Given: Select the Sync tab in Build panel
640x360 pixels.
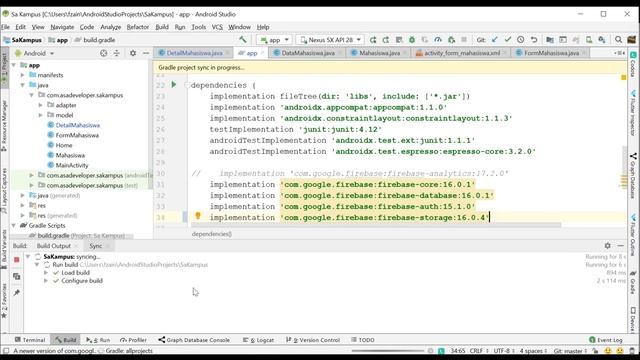Looking at the screenshot, I should (x=96, y=246).
